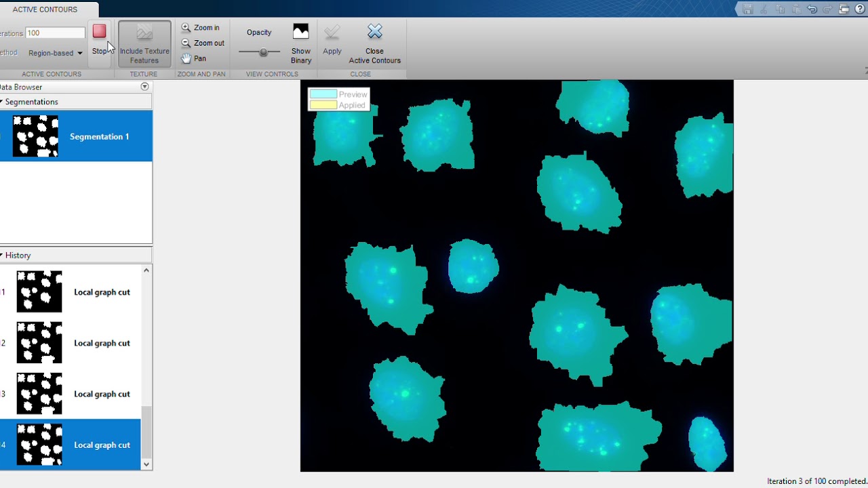
Task: Click the Preview legend cyan swatch
Action: point(323,94)
